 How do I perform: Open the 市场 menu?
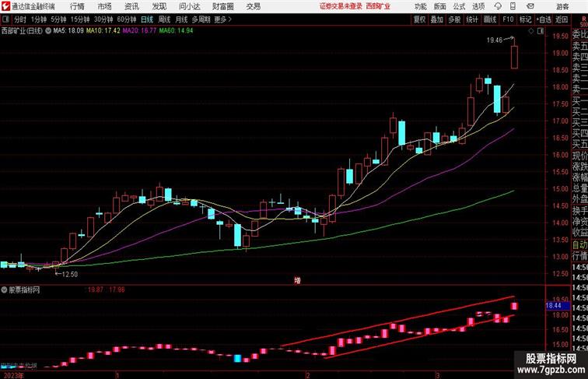tap(105, 6)
